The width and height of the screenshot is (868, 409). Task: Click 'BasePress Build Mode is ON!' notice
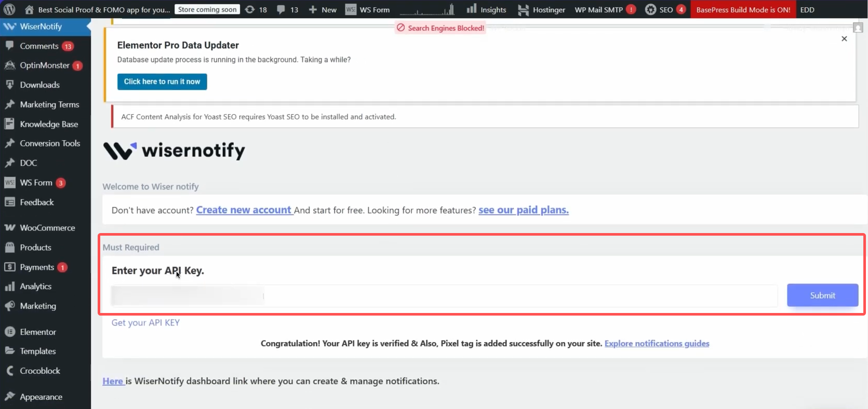pos(743,9)
